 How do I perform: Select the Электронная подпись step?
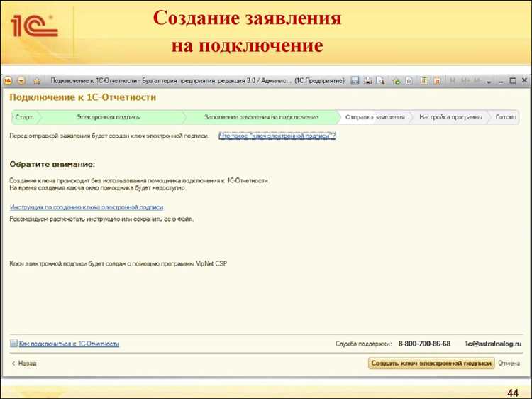click(x=109, y=117)
